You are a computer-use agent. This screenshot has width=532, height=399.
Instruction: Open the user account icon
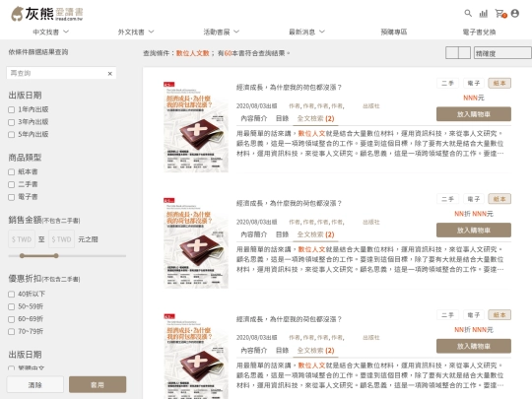pyautogui.click(x=514, y=13)
